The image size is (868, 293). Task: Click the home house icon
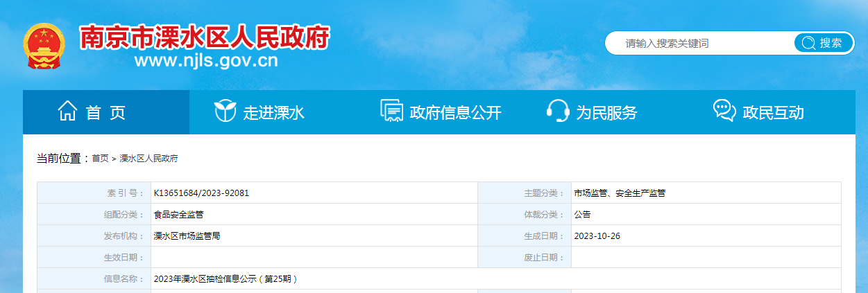(x=67, y=111)
